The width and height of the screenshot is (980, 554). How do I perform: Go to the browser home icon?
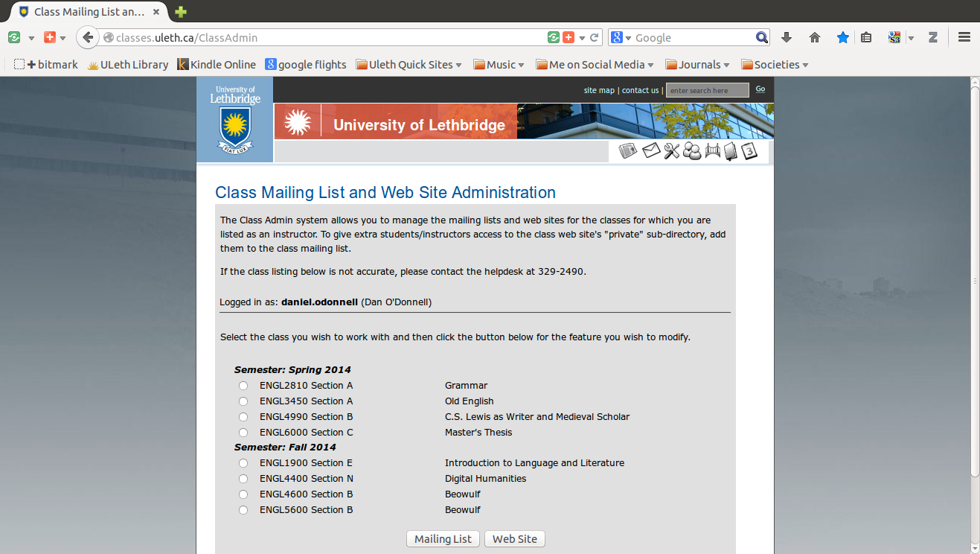click(815, 37)
